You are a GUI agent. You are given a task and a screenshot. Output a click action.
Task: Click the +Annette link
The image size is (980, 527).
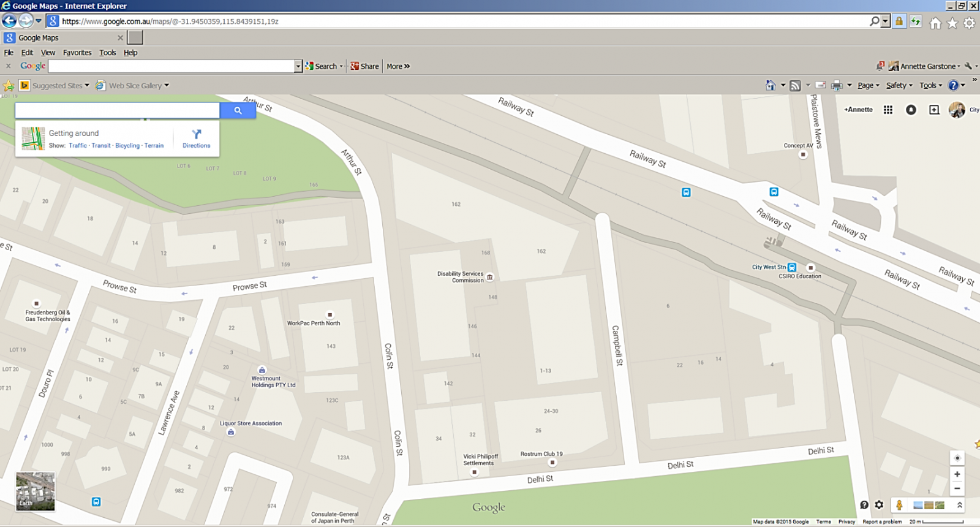(x=858, y=110)
